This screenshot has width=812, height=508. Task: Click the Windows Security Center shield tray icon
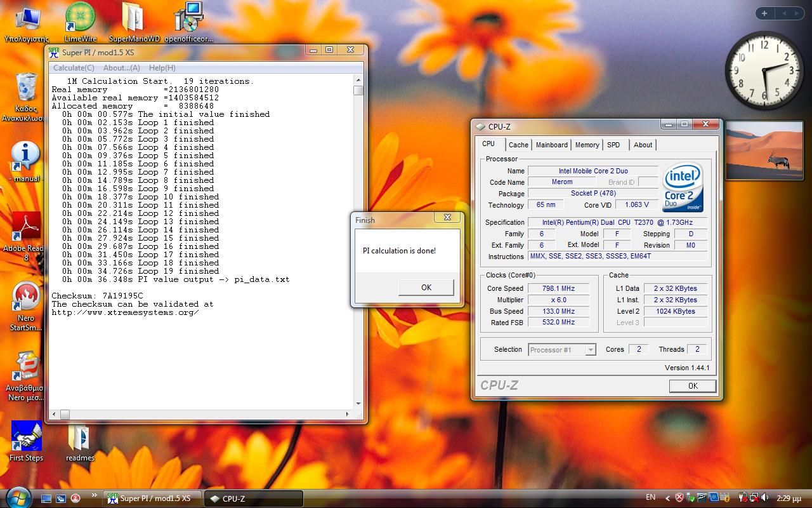tap(679, 498)
